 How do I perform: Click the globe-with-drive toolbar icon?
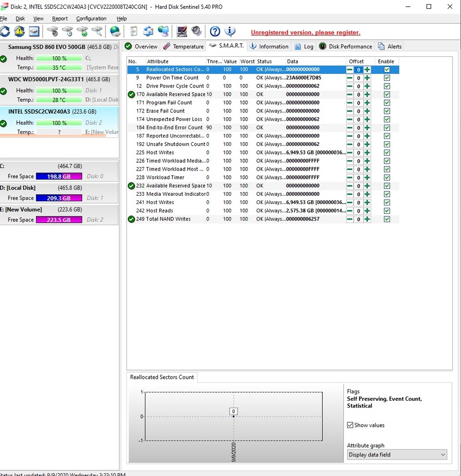pyautogui.click(x=115, y=31)
